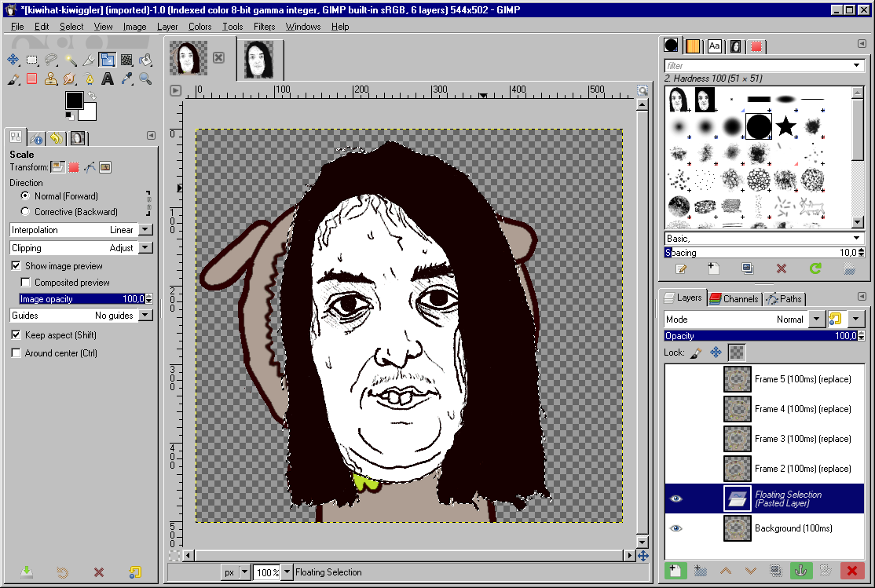Open the Filters menu

264,26
